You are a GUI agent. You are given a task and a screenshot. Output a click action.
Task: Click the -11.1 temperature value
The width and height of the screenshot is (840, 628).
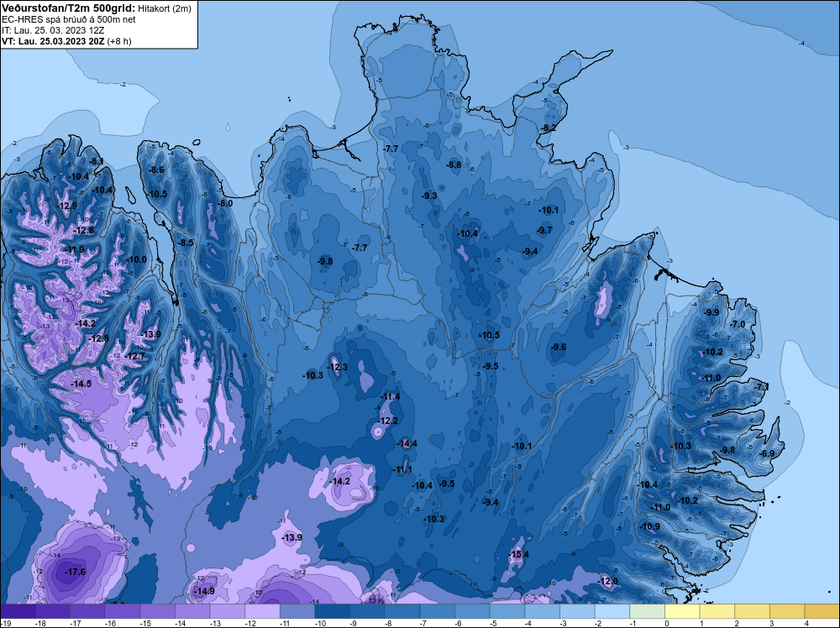tap(402, 469)
